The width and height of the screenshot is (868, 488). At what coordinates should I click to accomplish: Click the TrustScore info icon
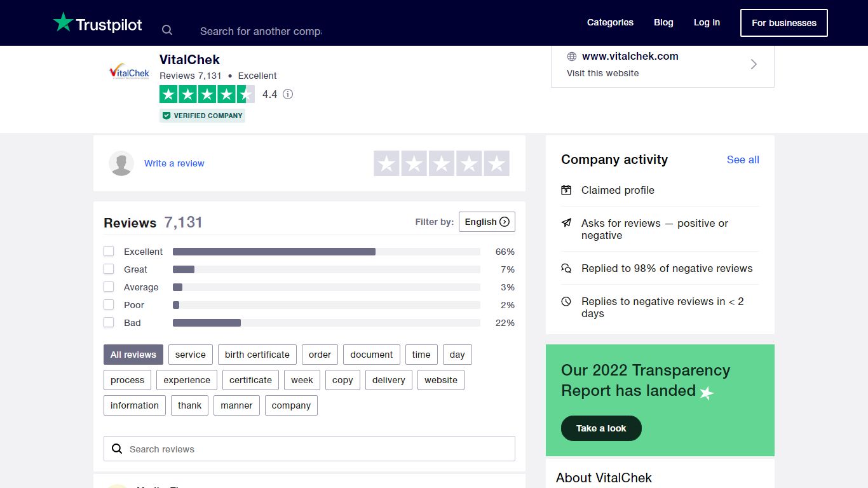click(288, 94)
